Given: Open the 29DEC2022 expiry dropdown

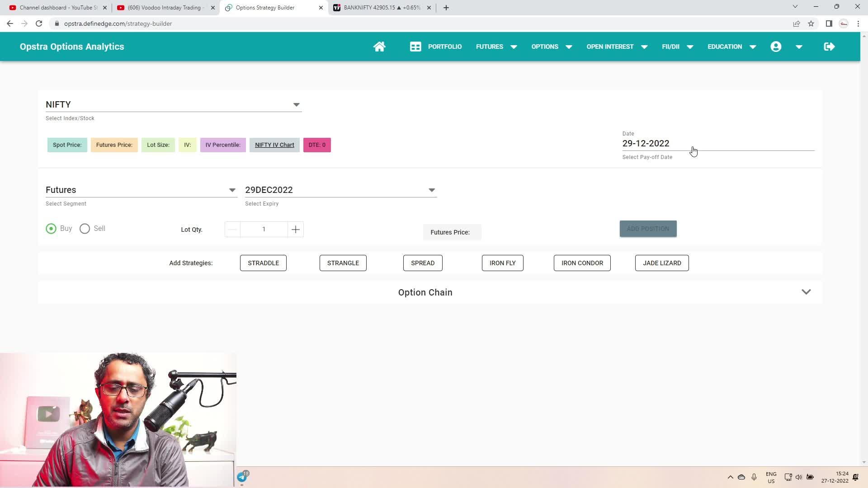Looking at the screenshot, I should tap(341, 190).
